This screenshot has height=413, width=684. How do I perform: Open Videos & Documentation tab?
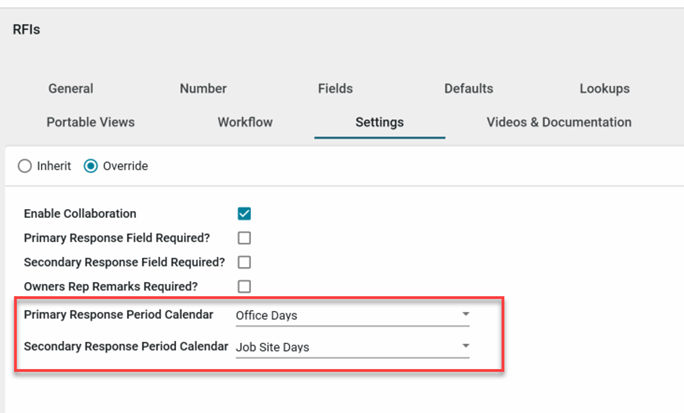[x=558, y=122]
